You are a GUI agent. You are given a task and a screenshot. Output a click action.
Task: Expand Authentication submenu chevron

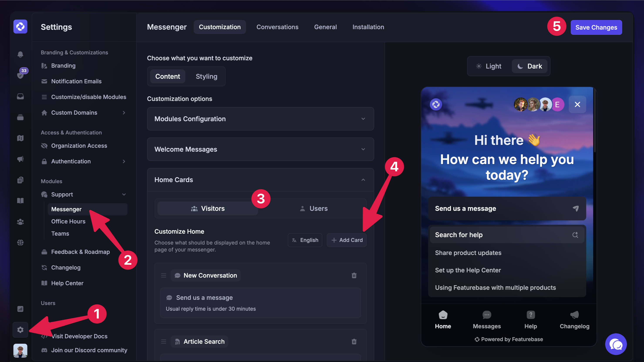[x=124, y=161]
